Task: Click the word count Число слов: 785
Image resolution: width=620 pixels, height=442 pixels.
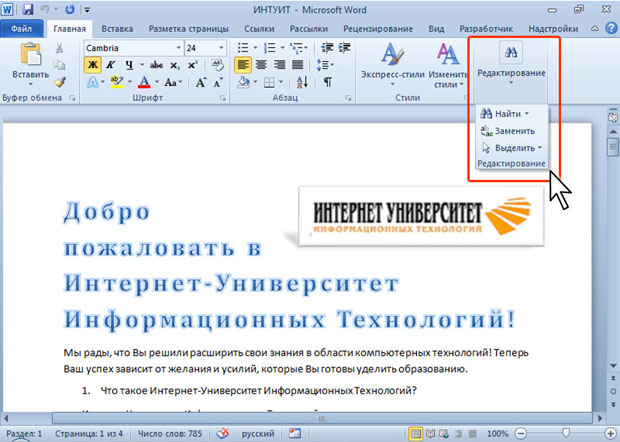Action: [x=170, y=434]
